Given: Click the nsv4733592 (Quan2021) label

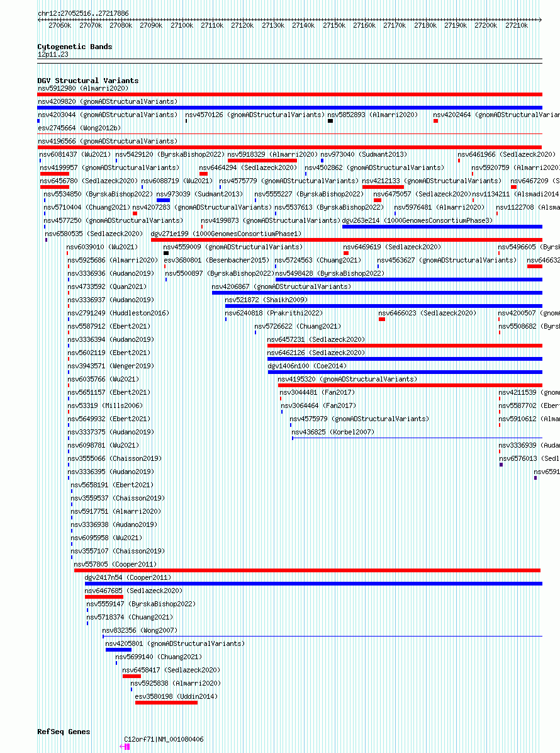Looking at the screenshot, I should pos(107,286).
